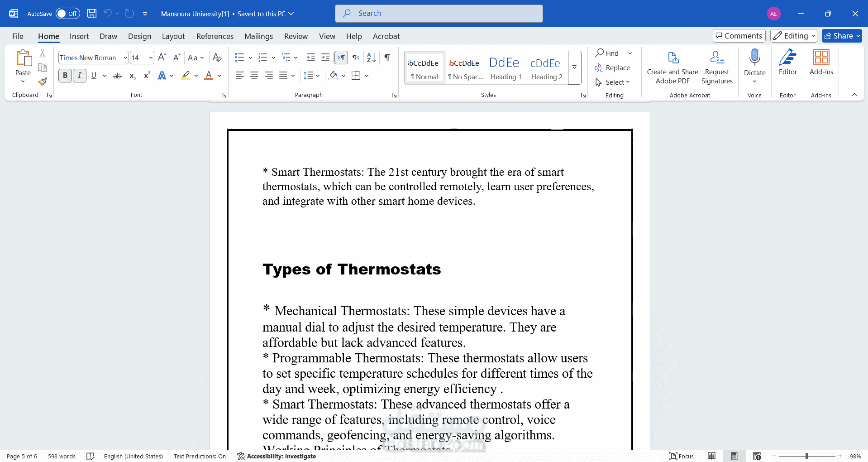Screen dimensions: 868x462
Task: Click Accessibility: Investigate status
Action: coord(277,456)
